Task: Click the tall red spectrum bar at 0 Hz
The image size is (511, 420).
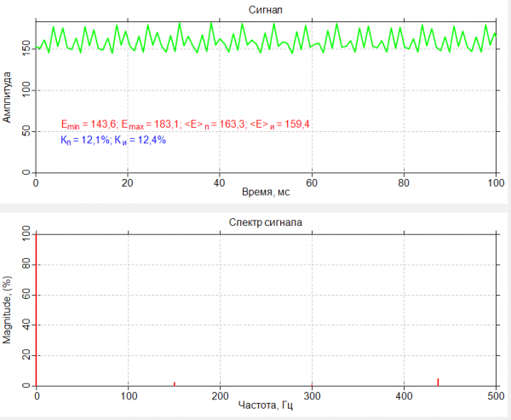Action: point(37,307)
